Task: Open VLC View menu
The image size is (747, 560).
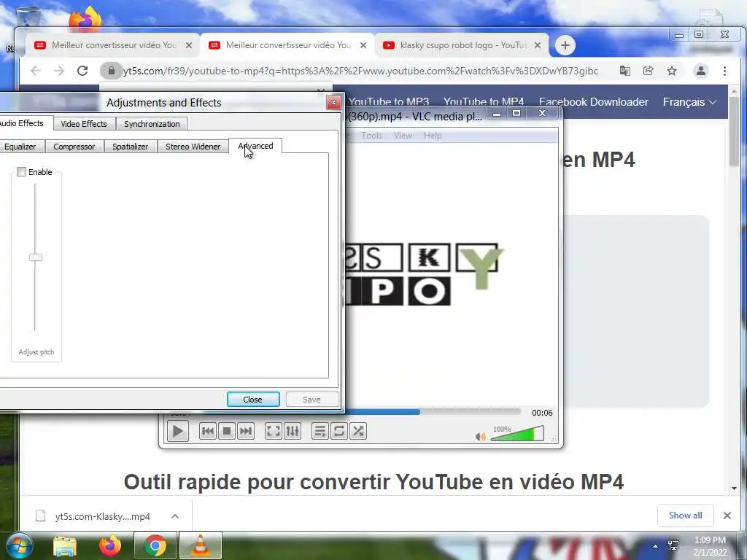Action: (403, 136)
